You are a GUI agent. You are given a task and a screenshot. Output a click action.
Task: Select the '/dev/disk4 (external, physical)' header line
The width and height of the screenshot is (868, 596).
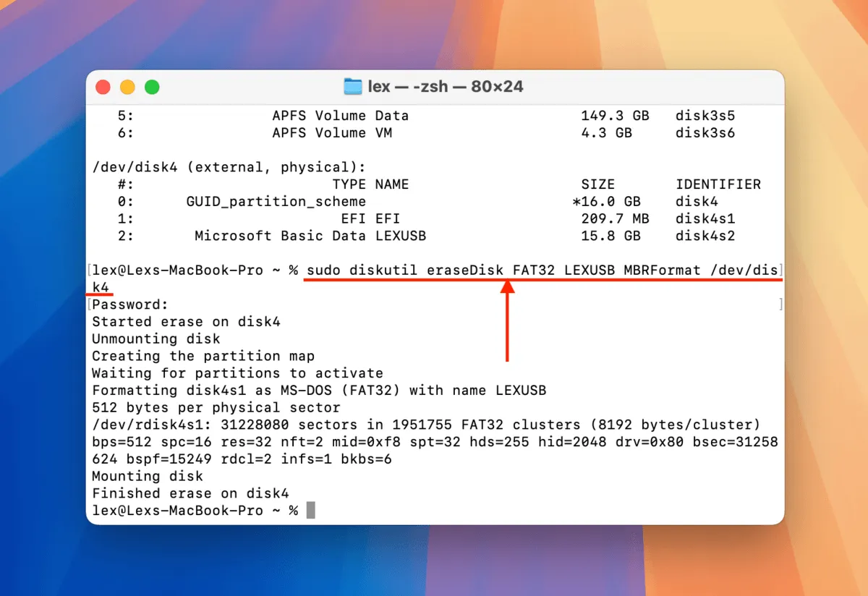228,166
